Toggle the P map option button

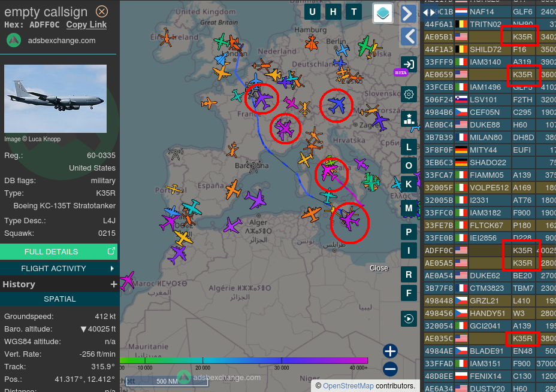click(409, 232)
